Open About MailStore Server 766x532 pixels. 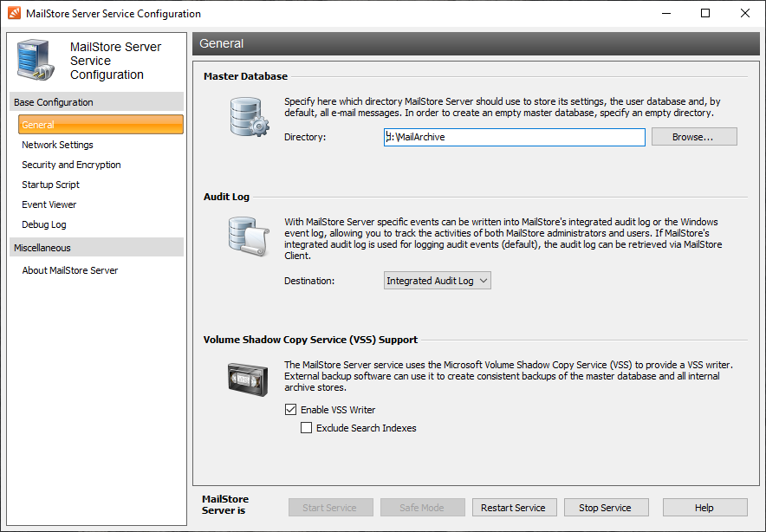click(x=70, y=270)
